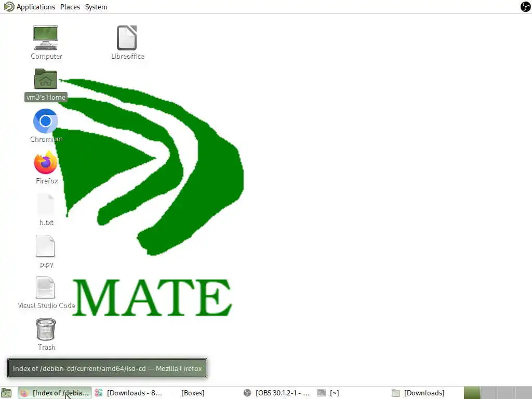
Task: Switch to the [Downloads] file manager taskbar window
Action: tap(426, 393)
